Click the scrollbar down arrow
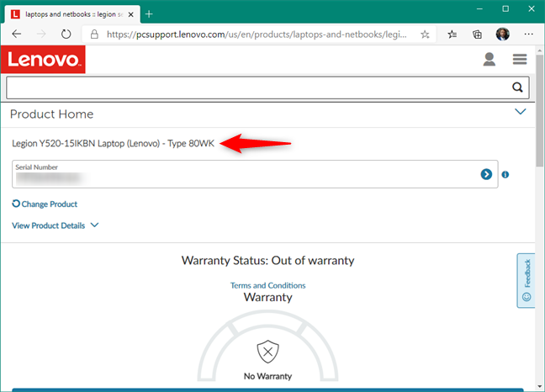 539,386
